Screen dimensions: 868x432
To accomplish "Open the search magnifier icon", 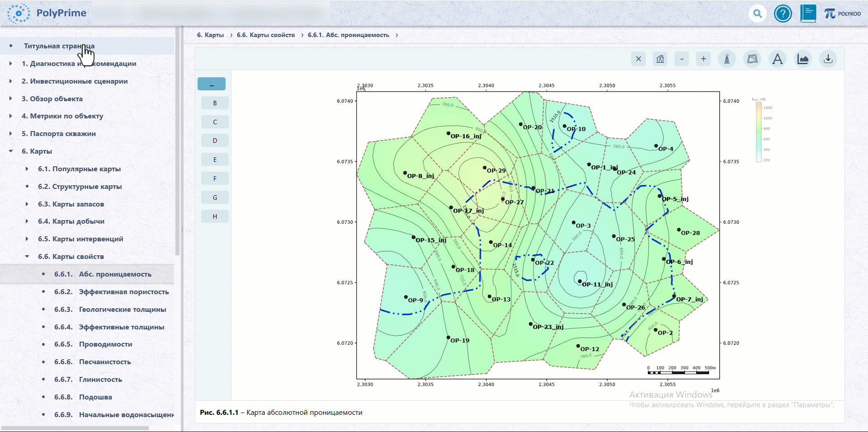I will point(758,14).
